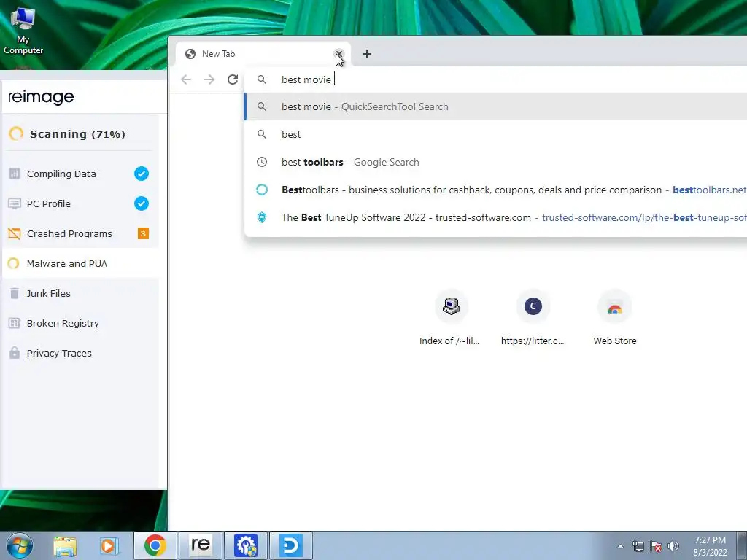Select Junk Files in reimage
The image size is (747, 560).
click(80, 293)
